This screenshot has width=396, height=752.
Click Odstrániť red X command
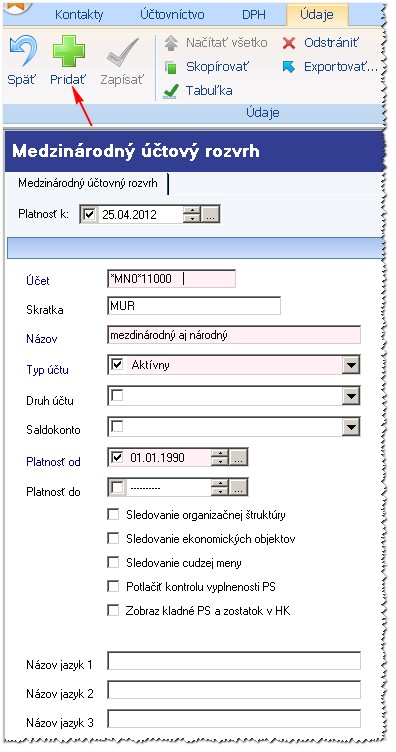[x=321, y=43]
